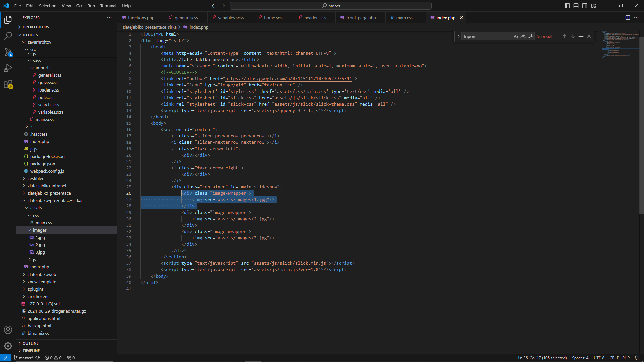Close the index.php editor tab
The width and height of the screenshot is (644, 362).
[x=461, y=18]
